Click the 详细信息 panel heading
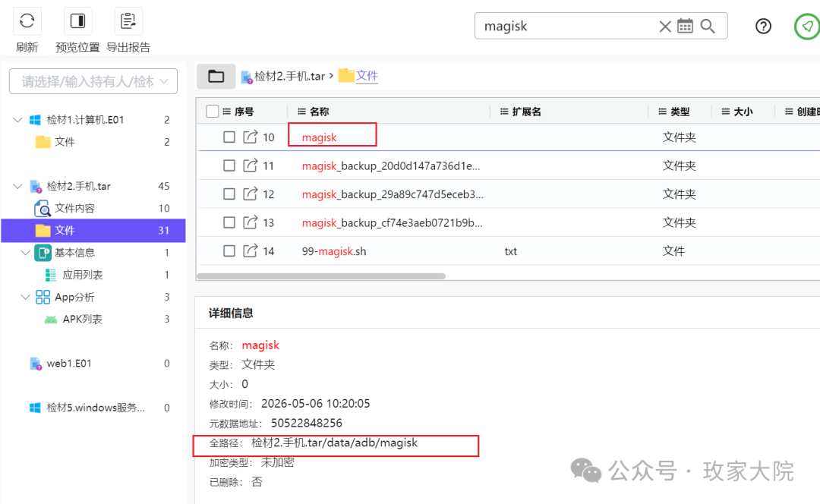This screenshot has width=820, height=504. [x=231, y=313]
